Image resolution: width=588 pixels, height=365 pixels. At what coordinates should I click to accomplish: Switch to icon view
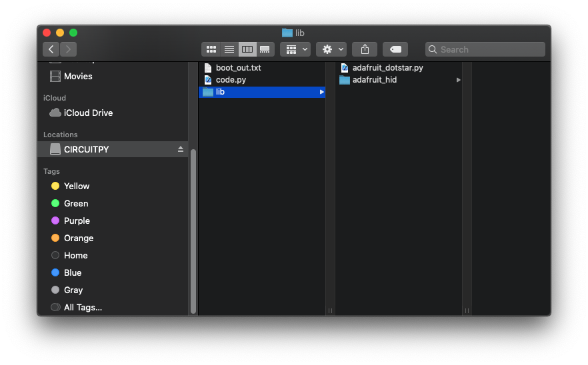(x=211, y=49)
